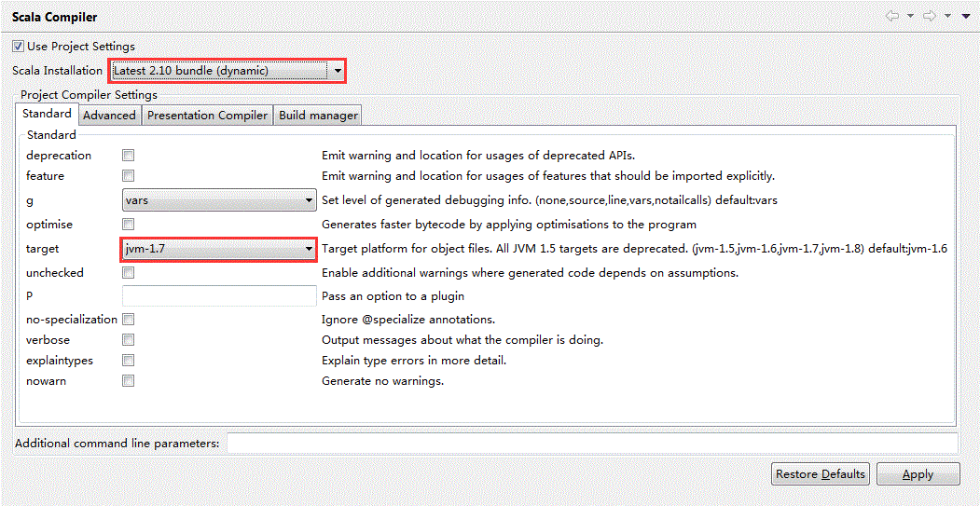Click the Additional command line parameters field
The height and width of the screenshot is (506, 980).
point(592,443)
